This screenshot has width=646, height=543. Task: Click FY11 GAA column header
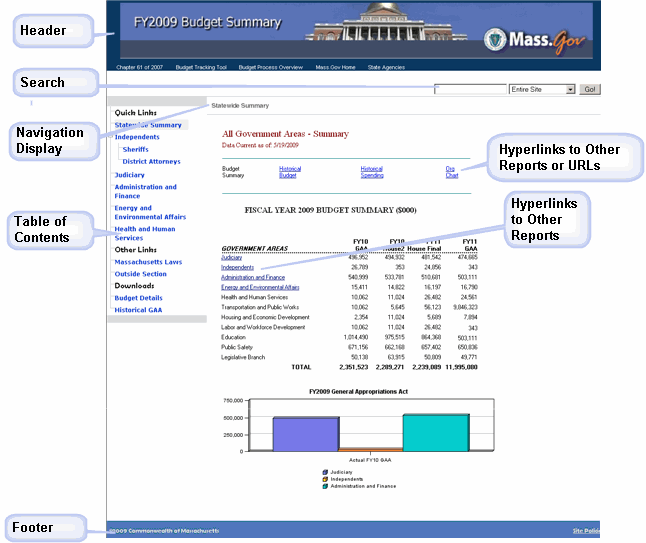(x=470, y=245)
